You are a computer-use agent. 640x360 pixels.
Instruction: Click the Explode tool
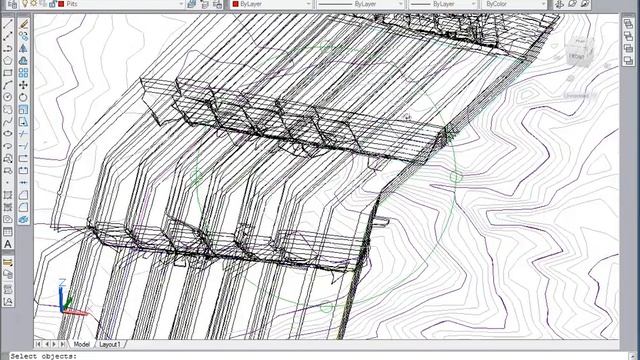point(23,220)
